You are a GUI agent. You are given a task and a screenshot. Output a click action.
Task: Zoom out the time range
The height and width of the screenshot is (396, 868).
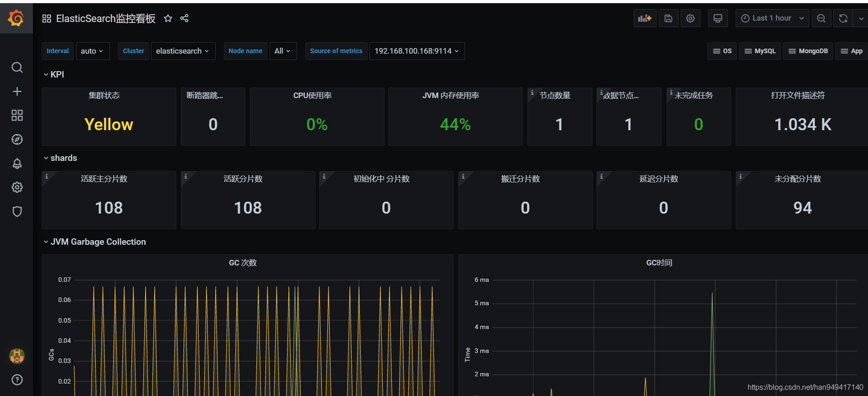[x=821, y=18]
